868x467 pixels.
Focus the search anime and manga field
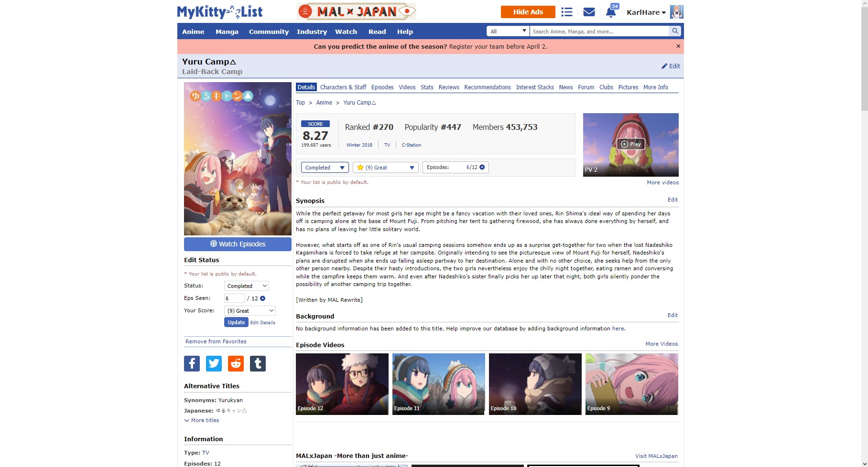pyautogui.click(x=599, y=31)
